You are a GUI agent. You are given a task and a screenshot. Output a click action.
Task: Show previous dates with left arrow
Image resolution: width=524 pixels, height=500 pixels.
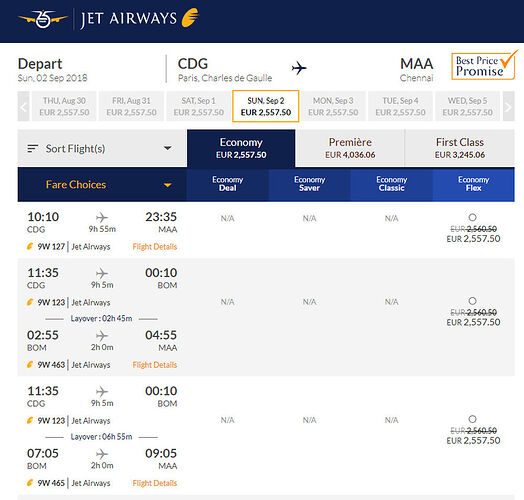click(23, 106)
